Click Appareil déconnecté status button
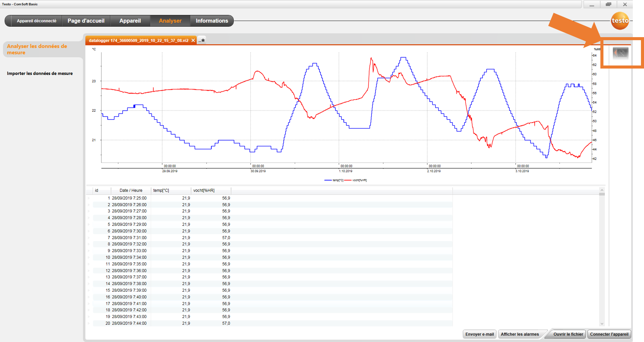Screen dimensions: 644x342 (x=37, y=21)
